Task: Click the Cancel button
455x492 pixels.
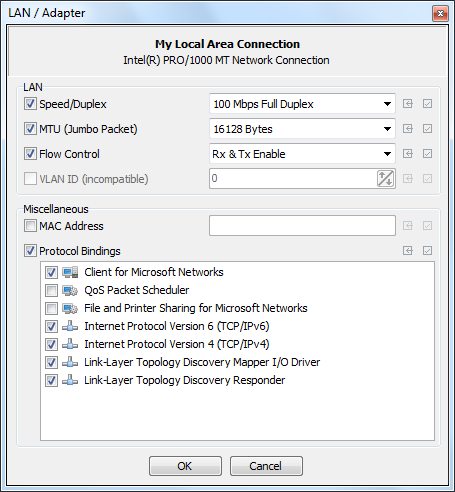Action: 266,466
